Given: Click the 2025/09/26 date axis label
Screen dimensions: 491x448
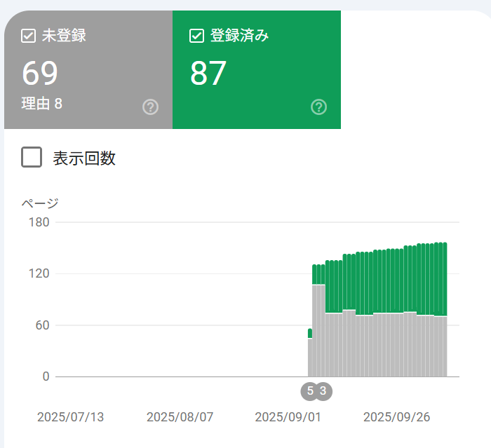Looking at the screenshot, I should 396,417.
